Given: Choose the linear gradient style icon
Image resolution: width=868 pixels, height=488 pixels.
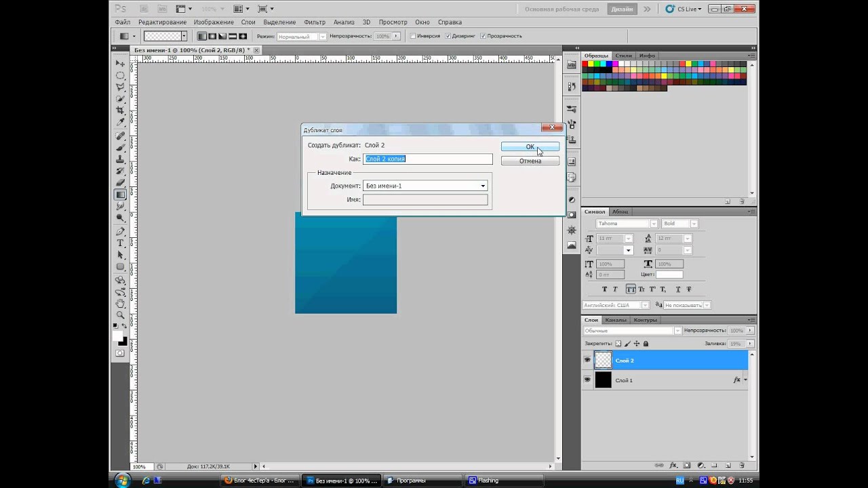Looking at the screenshot, I should 202,36.
